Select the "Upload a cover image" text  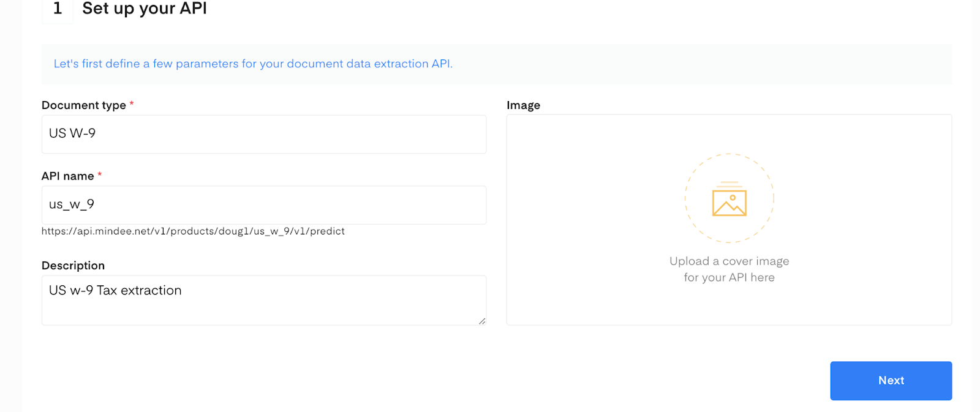pyautogui.click(x=729, y=261)
